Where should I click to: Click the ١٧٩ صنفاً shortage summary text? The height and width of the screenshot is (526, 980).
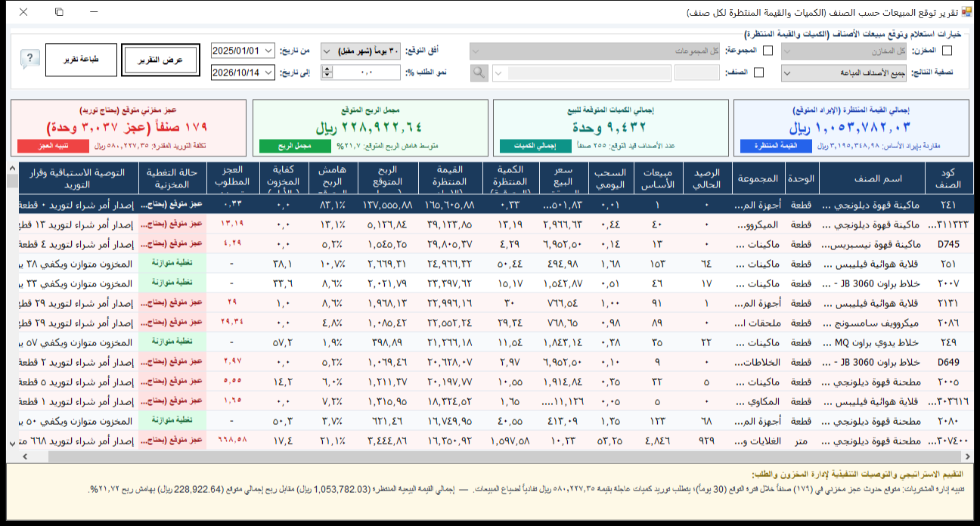tap(126, 127)
